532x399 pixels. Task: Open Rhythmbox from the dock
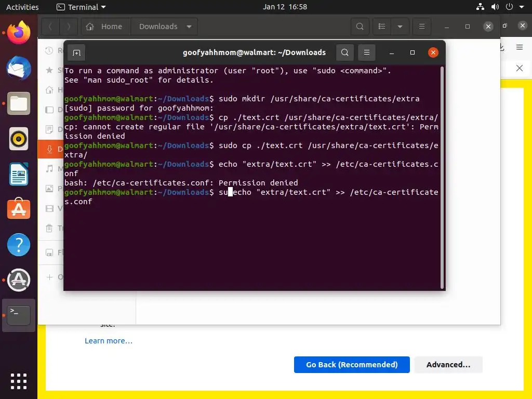tap(19, 139)
